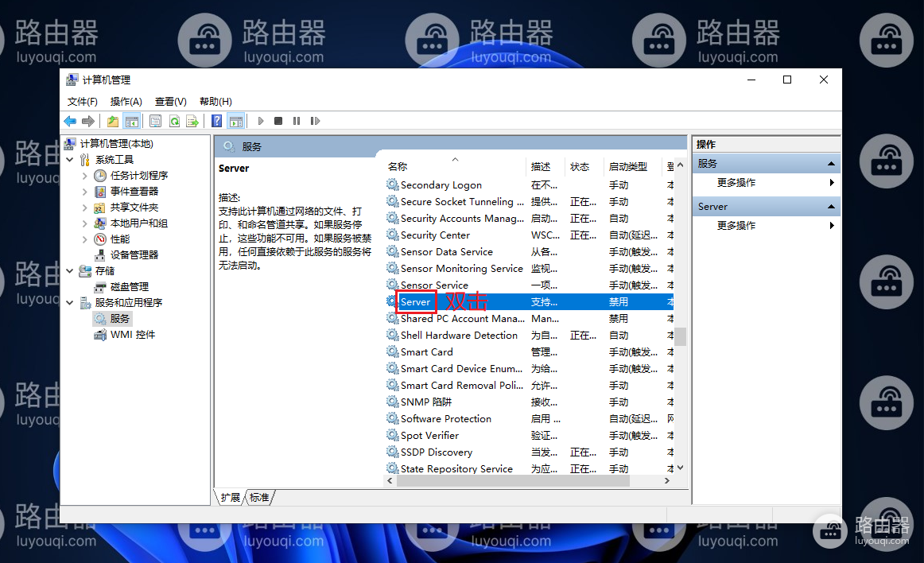
Task: Select the Spot Verifier service gear icon
Action: point(393,435)
